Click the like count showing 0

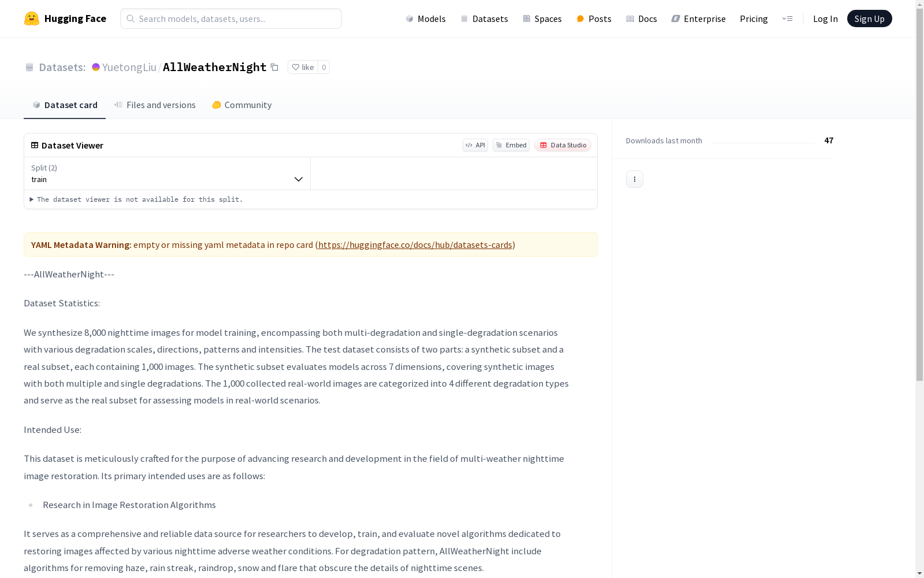[324, 67]
